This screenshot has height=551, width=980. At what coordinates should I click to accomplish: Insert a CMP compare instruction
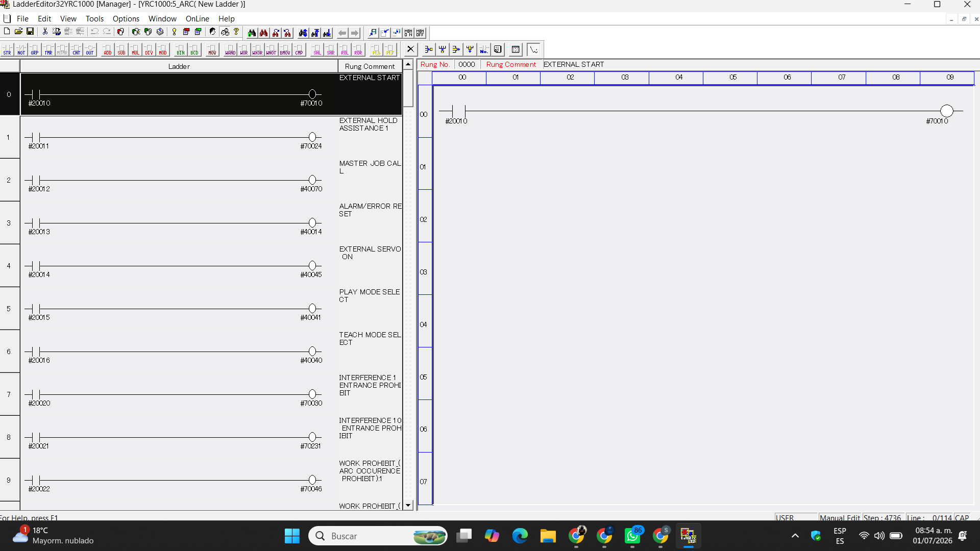pyautogui.click(x=299, y=49)
